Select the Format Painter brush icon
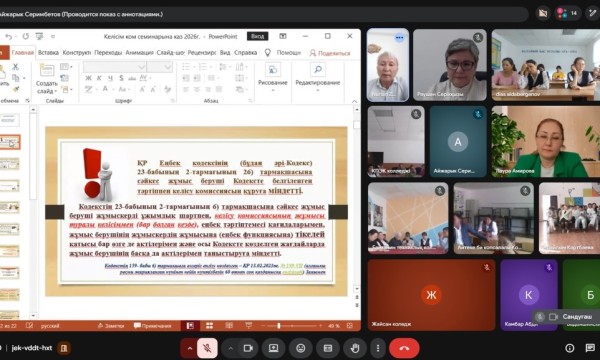Screen dimensions: 600x360 pos(16,89)
